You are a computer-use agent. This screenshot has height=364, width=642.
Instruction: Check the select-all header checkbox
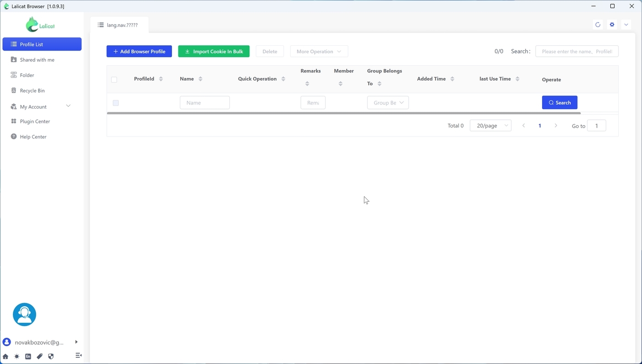pos(114,79)
